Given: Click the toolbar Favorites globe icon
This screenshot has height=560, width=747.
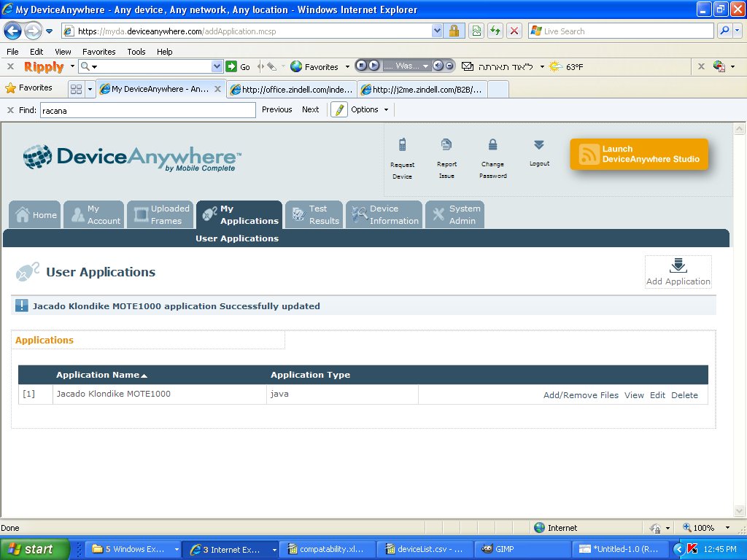Looking at the screenshot, I should [296, 66].
